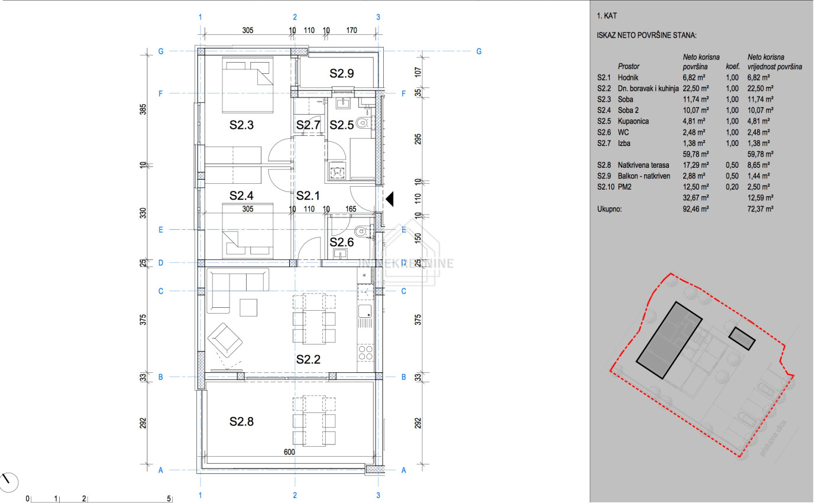Select the S2.7 storage room label

tap(308, 125)
